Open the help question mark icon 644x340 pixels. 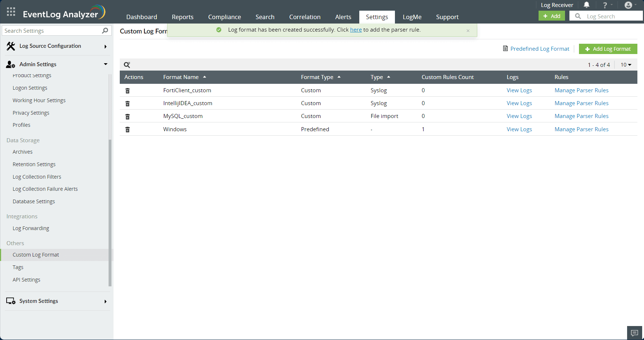(605, 5)
